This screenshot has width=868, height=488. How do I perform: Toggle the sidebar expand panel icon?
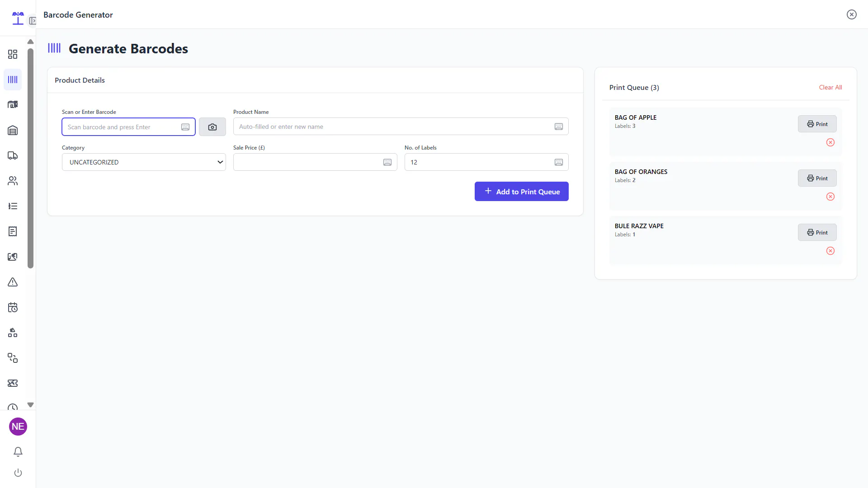[33, 21]
